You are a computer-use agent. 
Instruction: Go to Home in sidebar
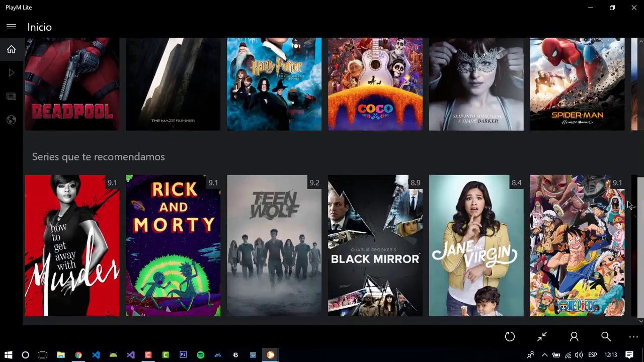click(11, 49)
